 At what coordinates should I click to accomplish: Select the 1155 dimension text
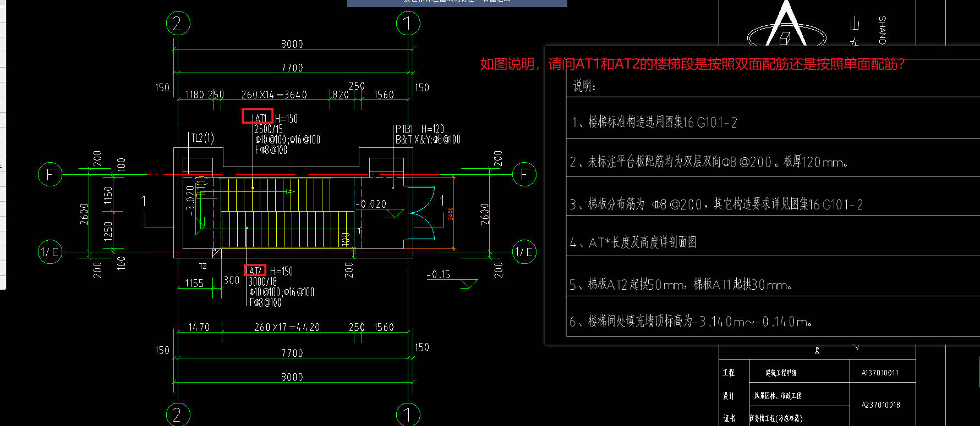pos(194,283)
